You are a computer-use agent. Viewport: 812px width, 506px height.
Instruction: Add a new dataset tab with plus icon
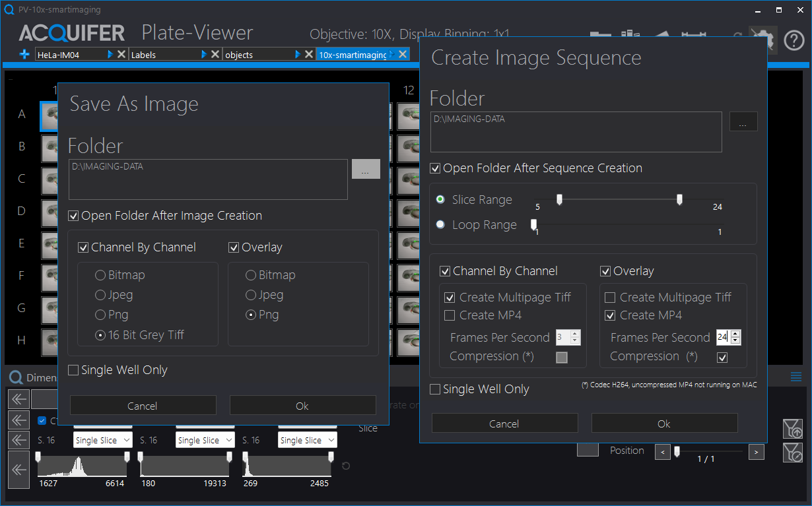[24, 55]
